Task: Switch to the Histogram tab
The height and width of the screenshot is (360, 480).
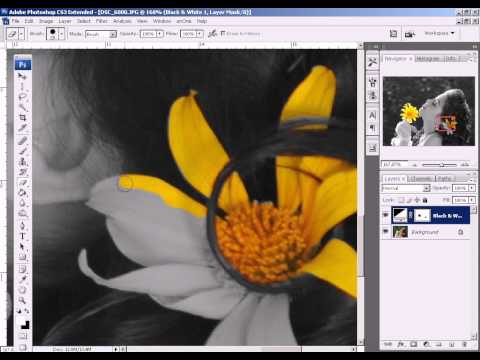Action: tap(427, 59)
